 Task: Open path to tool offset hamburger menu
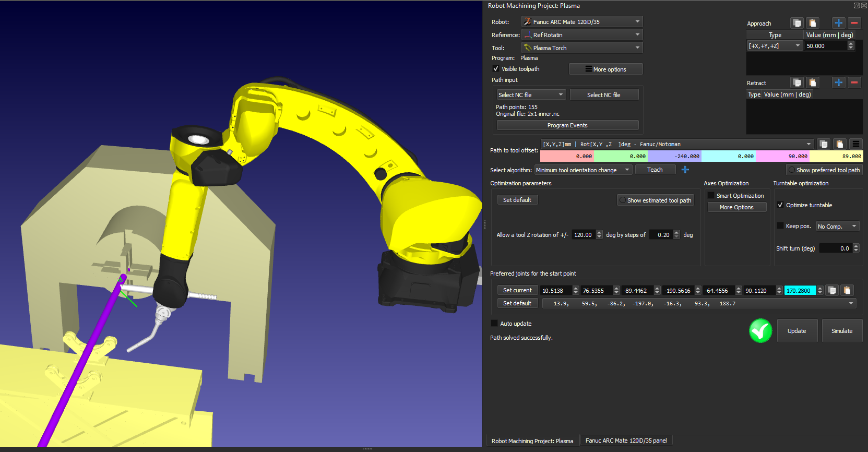pyautogui.click(x=855, y=144)
